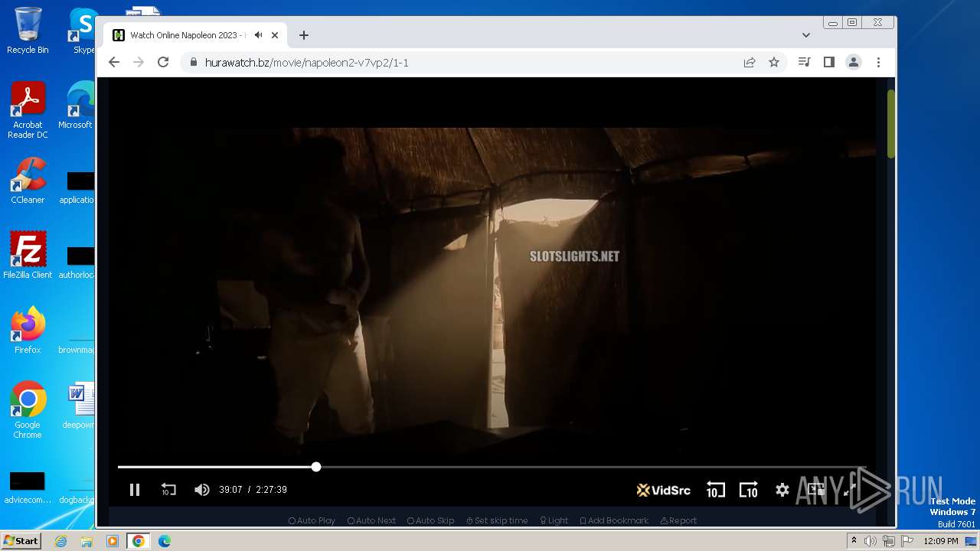Click the page vertical scrollbar thumb
Screen dimensions: 980x551
pos(891,124)
